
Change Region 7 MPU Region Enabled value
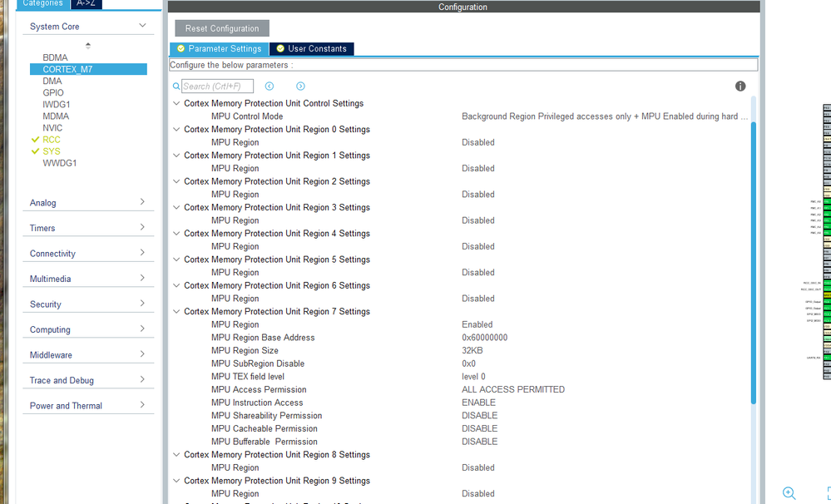point(477,325)
